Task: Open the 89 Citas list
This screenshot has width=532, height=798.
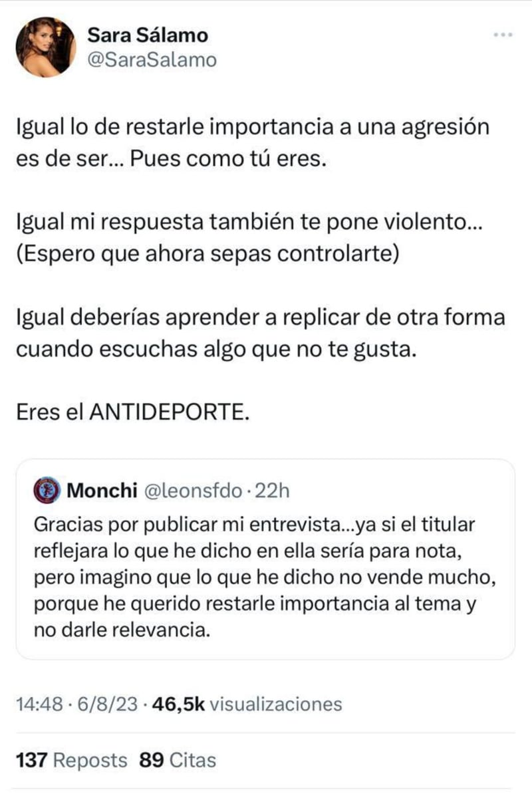Action: (x=178, y=759)
